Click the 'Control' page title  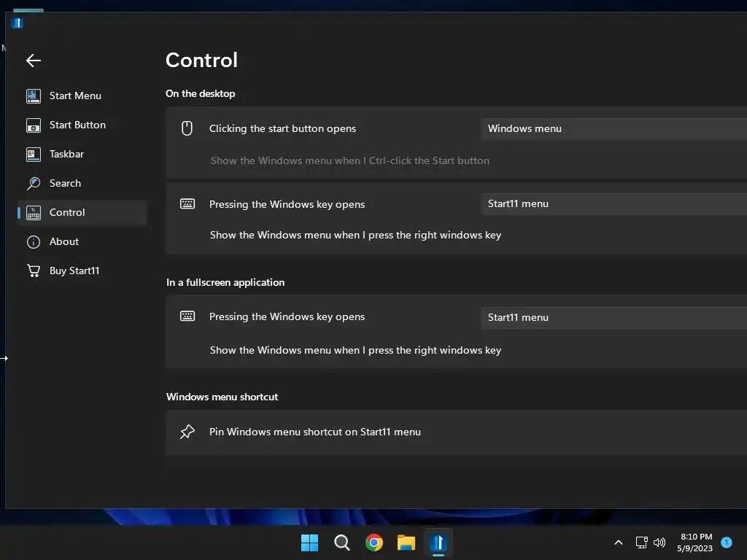pos(201,61)
